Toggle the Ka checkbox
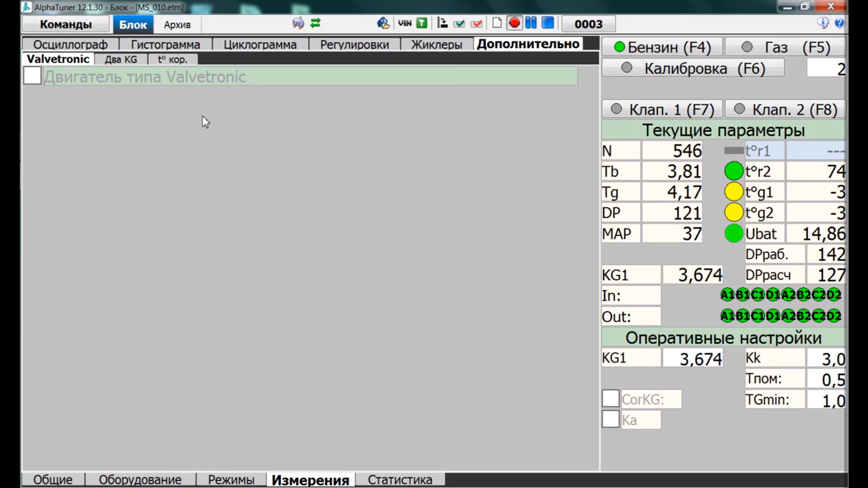This screenshot has width=868, height=488. click(x=610, y=419)
